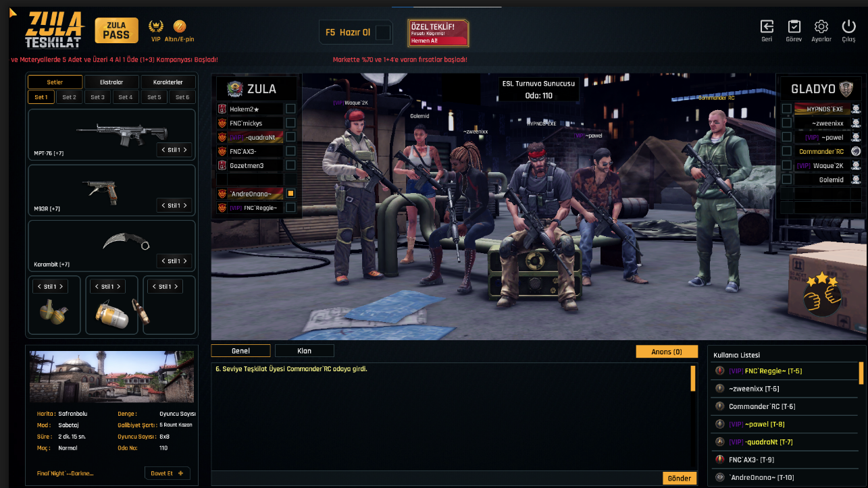
Task: Open the Görev missions icon
Action: [x=794, y=26]
